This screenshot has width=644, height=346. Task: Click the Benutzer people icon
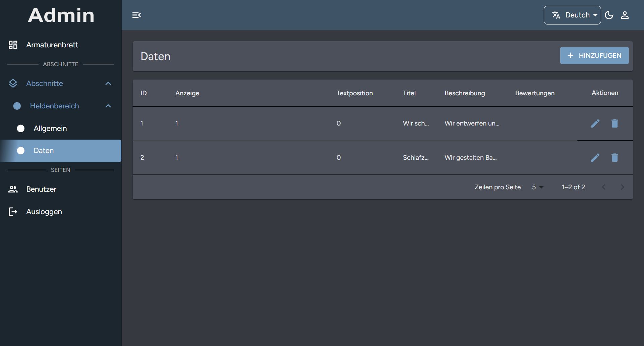click(13, 189)
